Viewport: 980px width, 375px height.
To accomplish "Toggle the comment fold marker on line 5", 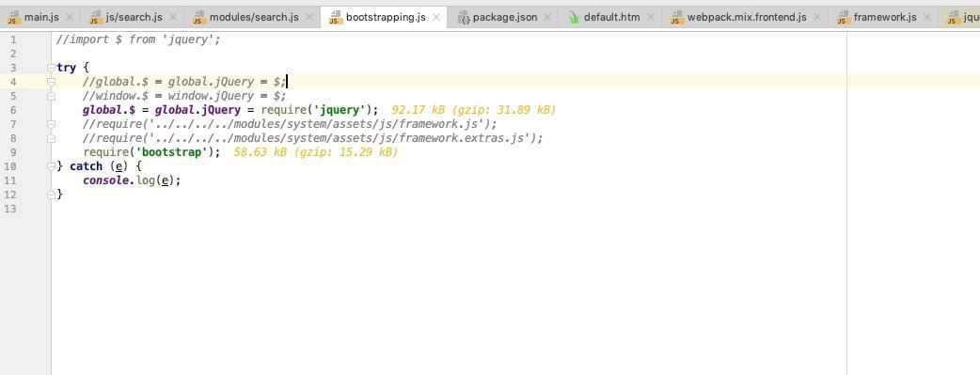I will point(51,96).
